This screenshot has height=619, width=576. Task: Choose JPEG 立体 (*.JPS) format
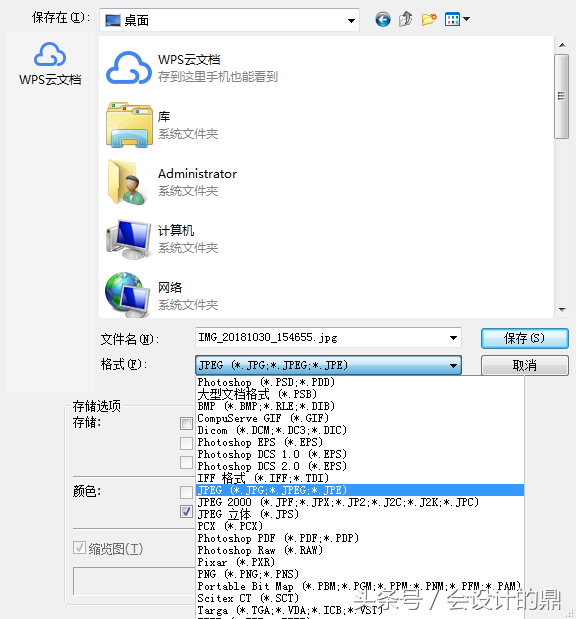(360, 514)
